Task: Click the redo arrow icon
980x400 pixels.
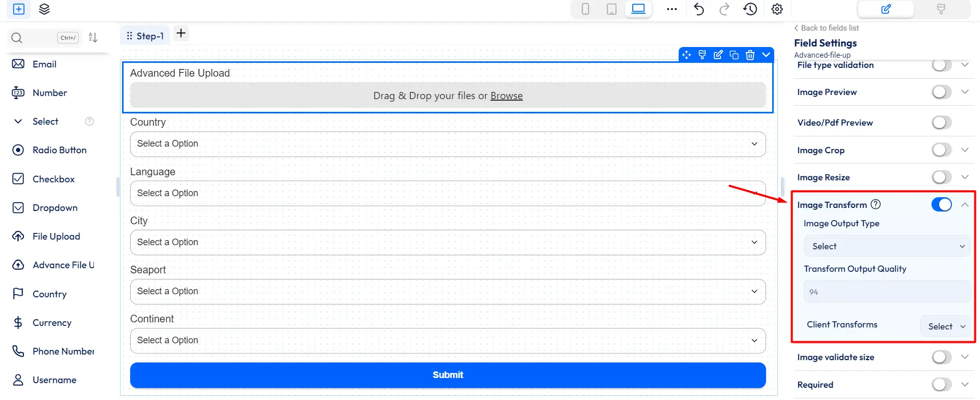Action: [x=724, y=9]
